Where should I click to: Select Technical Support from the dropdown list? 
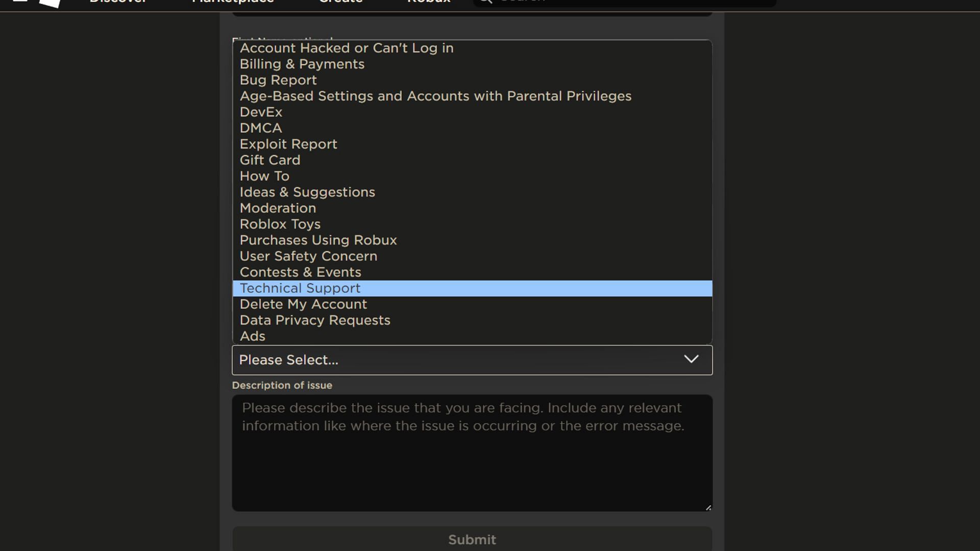pyautogui.click(x=472, y=288)
